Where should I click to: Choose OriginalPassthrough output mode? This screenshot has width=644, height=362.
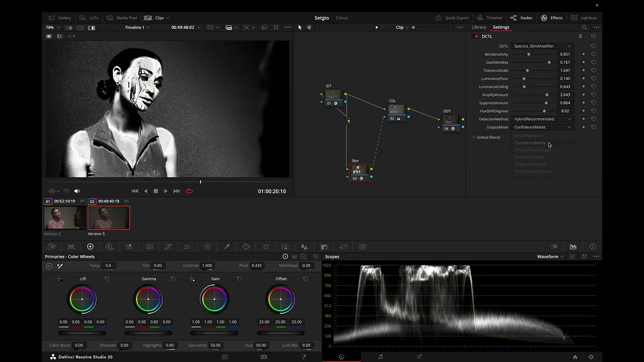pos(533,150)
